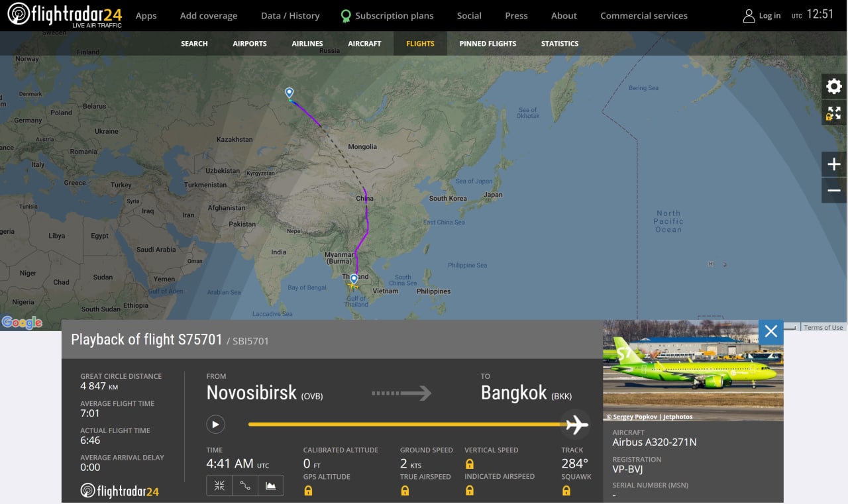The height and width of the screenshot is (504, 848).
Task: Switch to the Airlines tab
Action: [x=307, y=44]
